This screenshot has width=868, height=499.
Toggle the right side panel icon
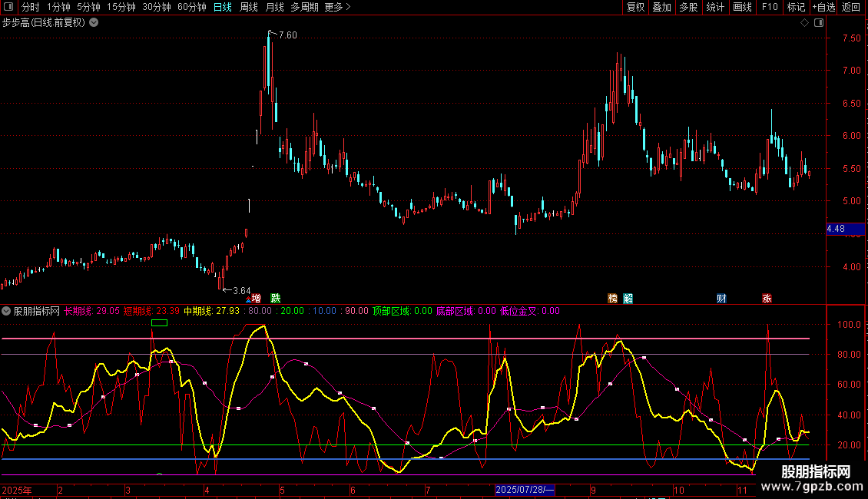point(819,23)
